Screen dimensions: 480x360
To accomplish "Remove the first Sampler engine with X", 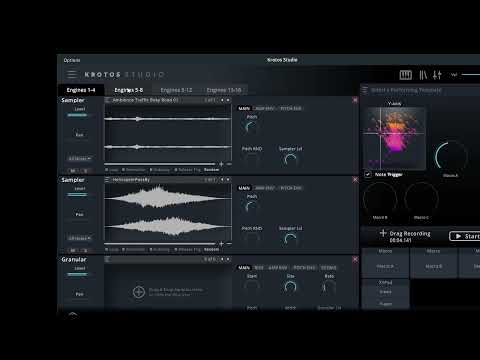I will [355, 100].
